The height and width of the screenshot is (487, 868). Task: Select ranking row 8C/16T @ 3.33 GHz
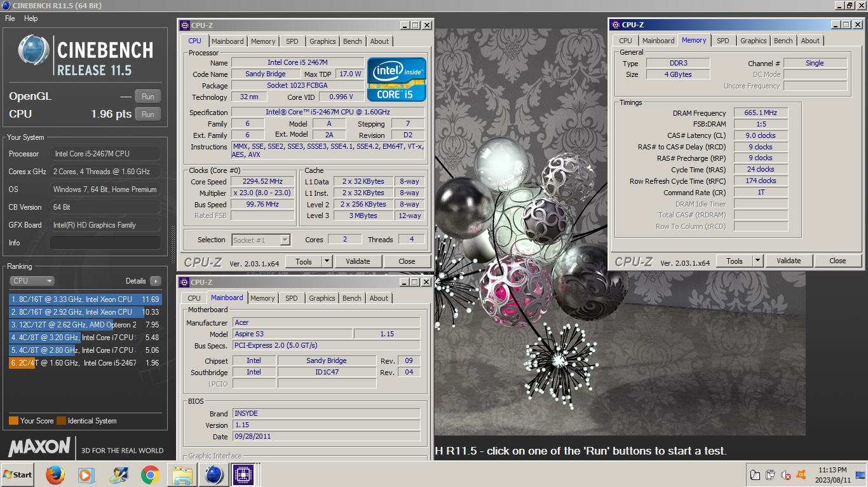click(85, 299)
